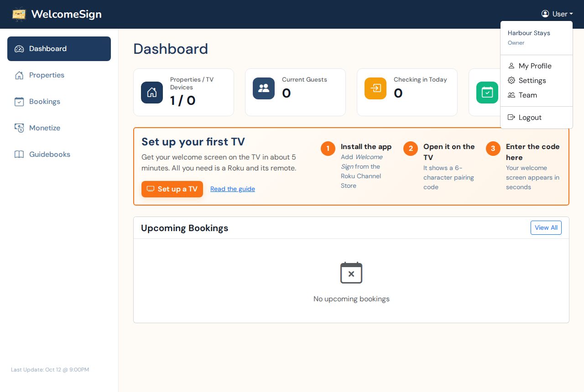Viewport: 584px width, 392px height.
Task: Click the Harbour Stays account name
Action: point(529,33)
